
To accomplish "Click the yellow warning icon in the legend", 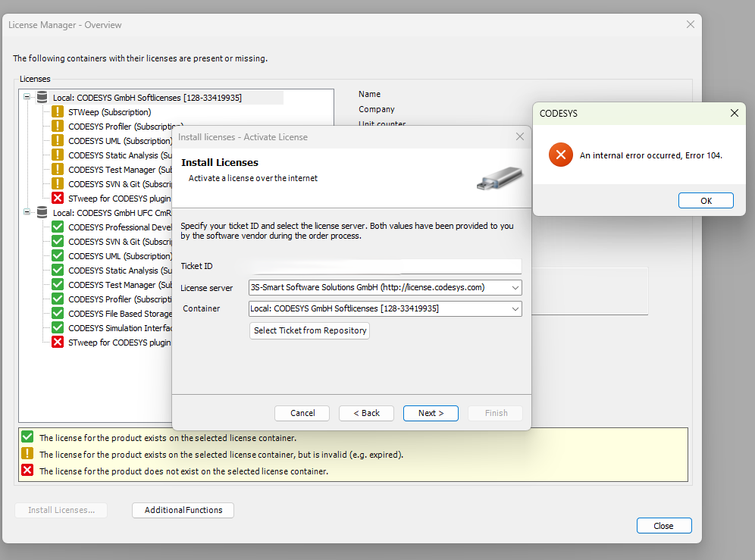I will 27,454.
